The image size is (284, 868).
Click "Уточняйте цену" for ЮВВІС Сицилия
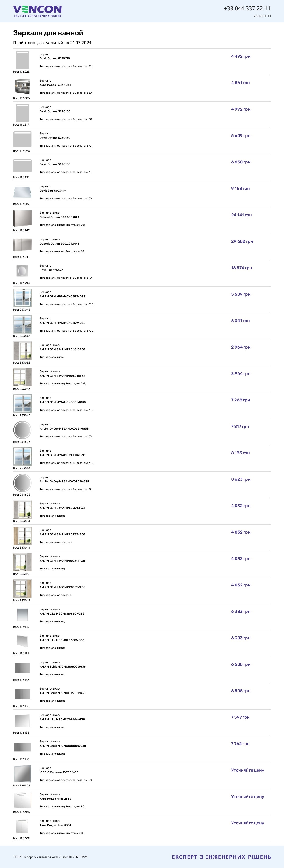coord(247,770)
